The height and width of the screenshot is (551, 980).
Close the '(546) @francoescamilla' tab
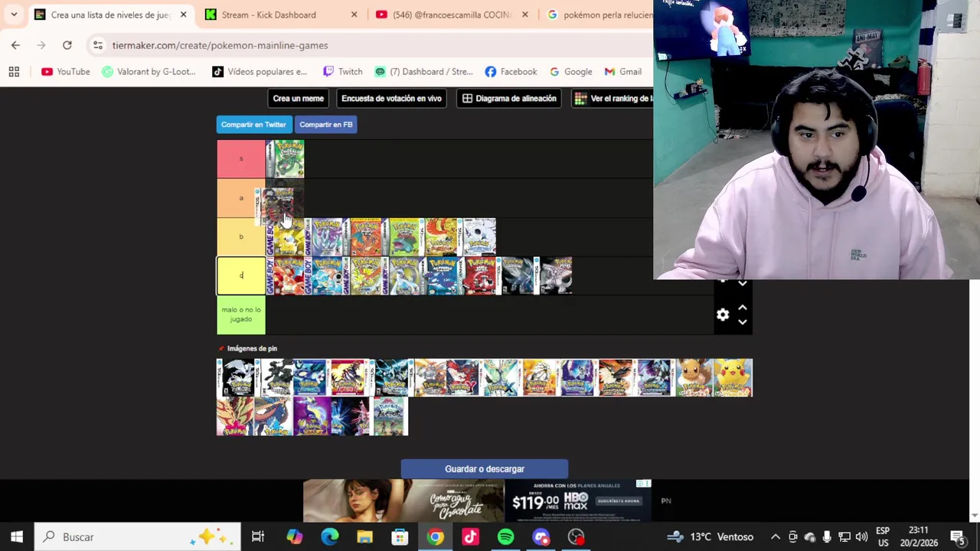point(524,15)
